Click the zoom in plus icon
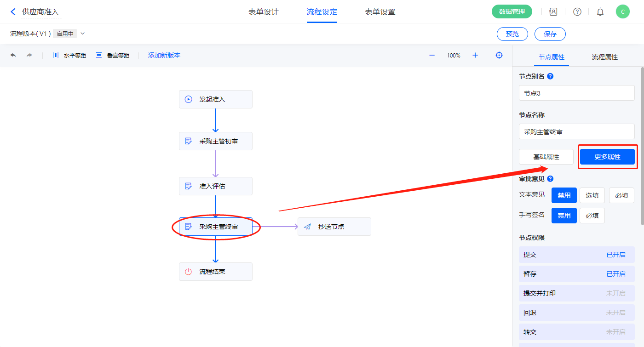The image size is (644, 347). click(x=475, y=55)
